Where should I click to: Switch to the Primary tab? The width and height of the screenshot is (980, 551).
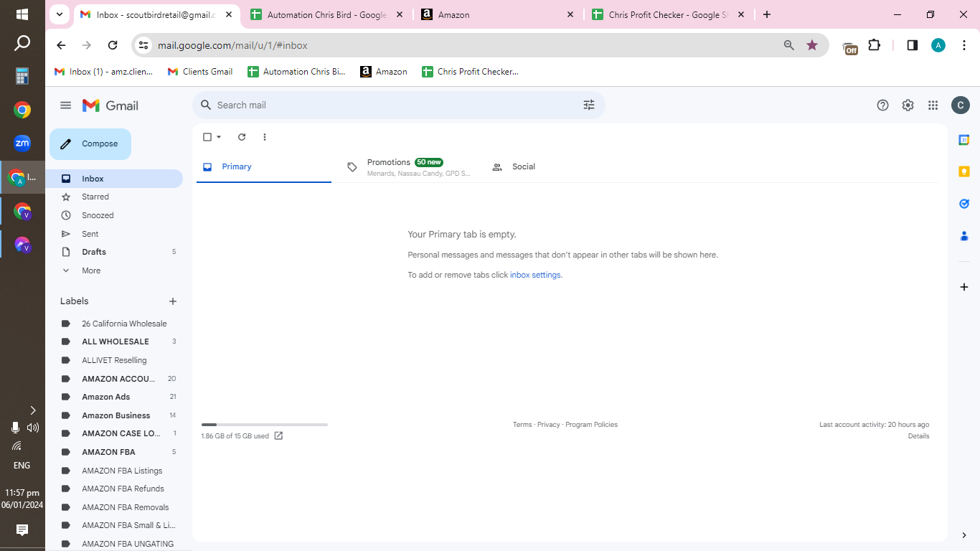pyautogui.click(x=264, y=166)
